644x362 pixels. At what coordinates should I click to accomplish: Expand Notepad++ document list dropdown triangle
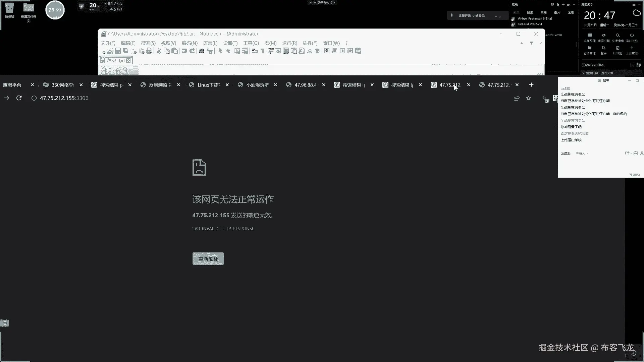[x=531, y=43]
